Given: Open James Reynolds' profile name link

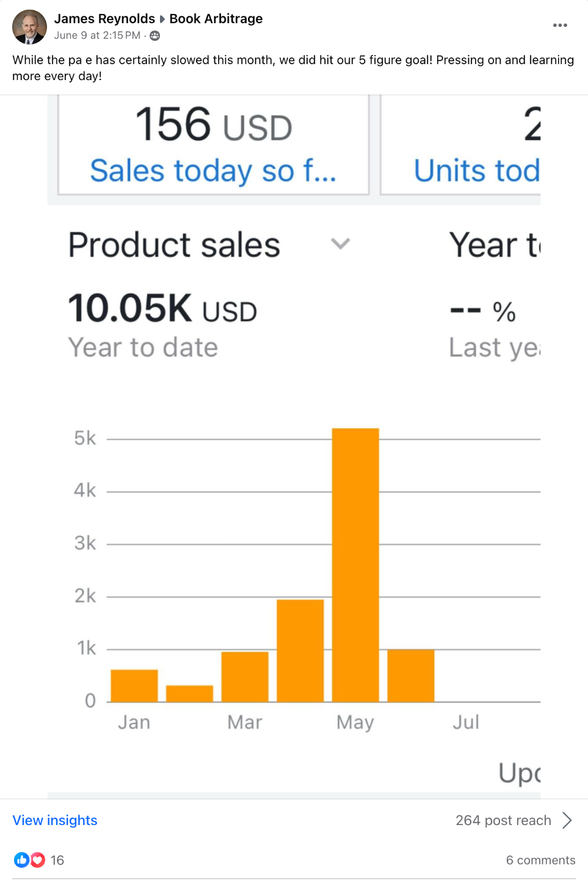Looking at the screenshot, I should [104, 19].
